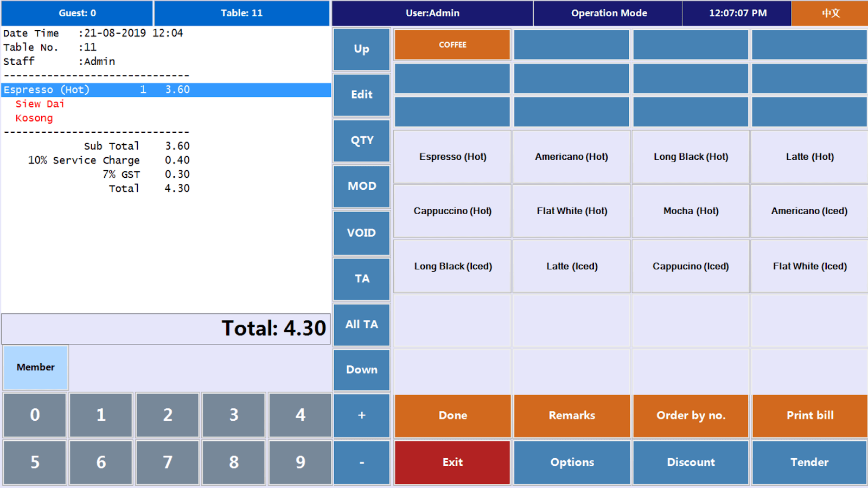Add Latte (Hot) to the order

tap(809, 157)
